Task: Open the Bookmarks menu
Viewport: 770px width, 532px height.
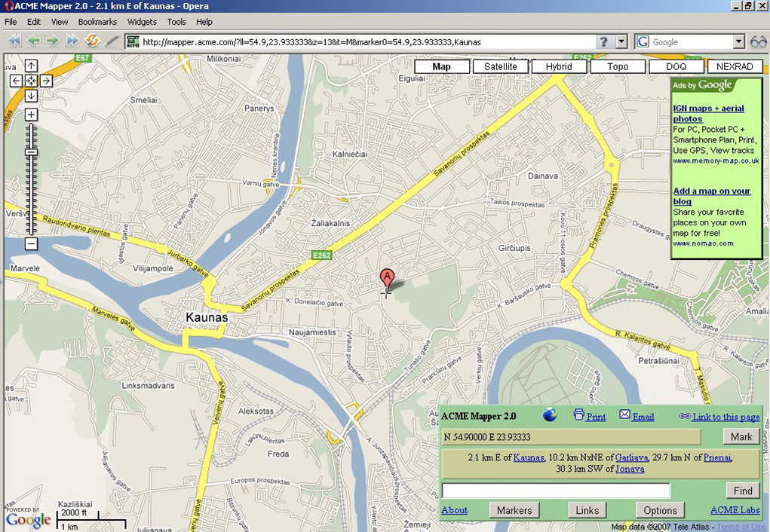Action: point(97,22)
